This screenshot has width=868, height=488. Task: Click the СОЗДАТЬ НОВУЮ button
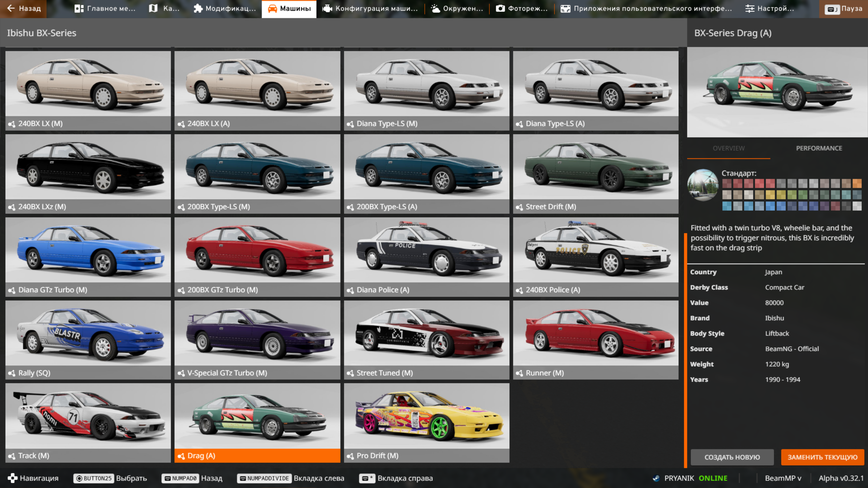coord(732,457)
